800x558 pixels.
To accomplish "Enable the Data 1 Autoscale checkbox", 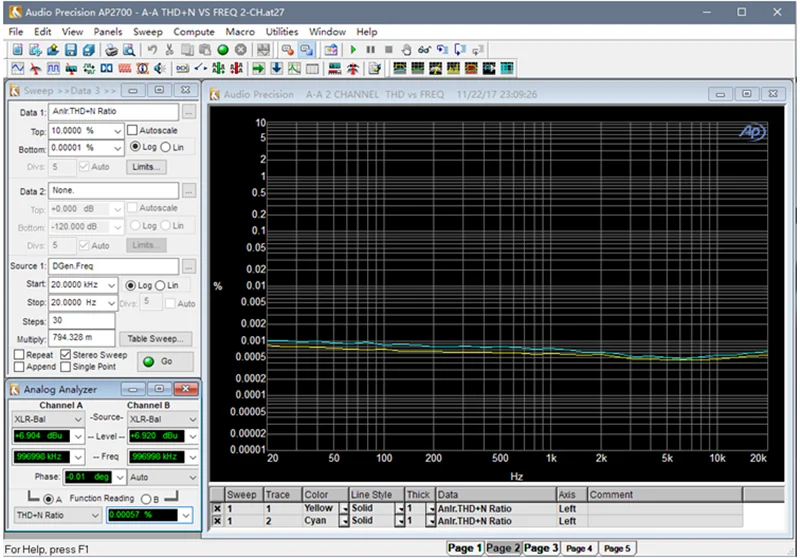I will 132,130.
